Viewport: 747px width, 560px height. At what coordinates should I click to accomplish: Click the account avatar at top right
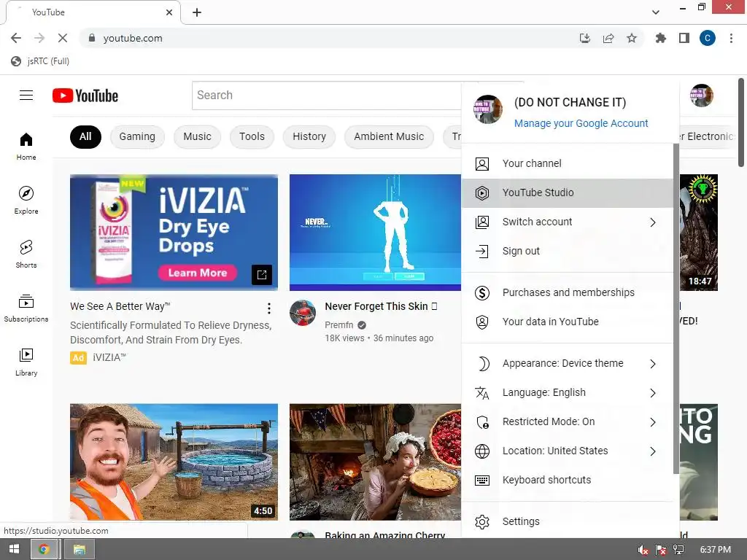click(702, 96)
